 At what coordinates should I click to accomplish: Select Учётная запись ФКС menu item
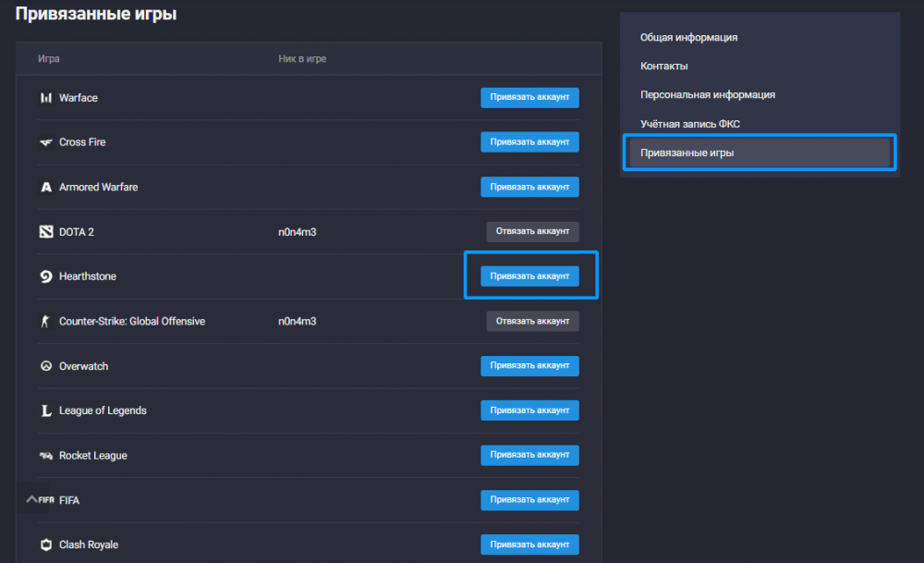690,124
